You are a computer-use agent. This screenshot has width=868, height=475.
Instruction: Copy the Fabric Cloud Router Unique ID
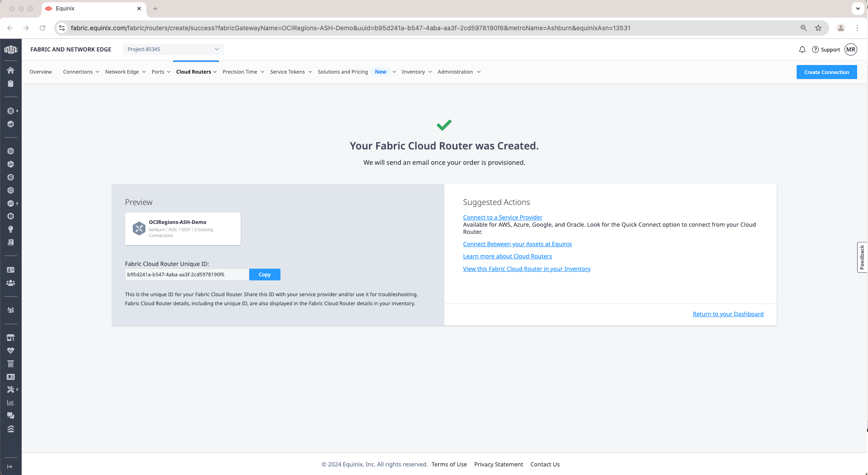(265, 275)
